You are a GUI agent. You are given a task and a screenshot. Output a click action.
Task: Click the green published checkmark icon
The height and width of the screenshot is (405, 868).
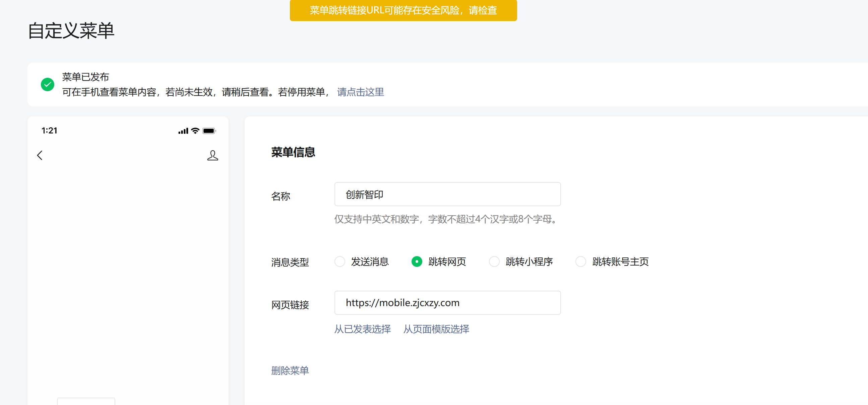pos(48,84)
